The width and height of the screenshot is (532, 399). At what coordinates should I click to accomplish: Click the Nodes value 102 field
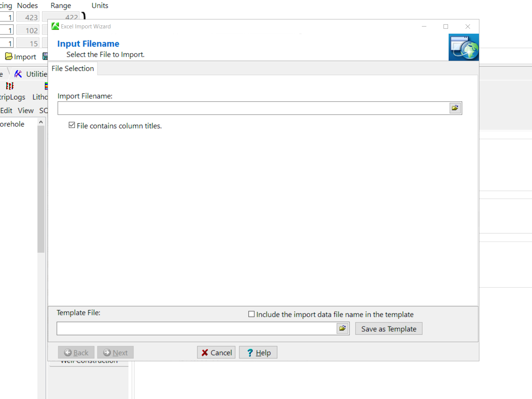point(28,30)
